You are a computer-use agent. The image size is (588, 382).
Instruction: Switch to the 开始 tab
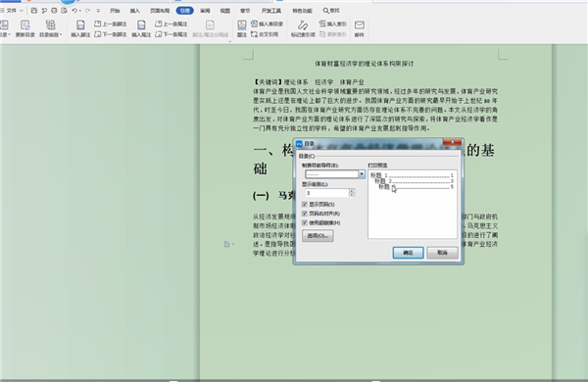(115, 11)
